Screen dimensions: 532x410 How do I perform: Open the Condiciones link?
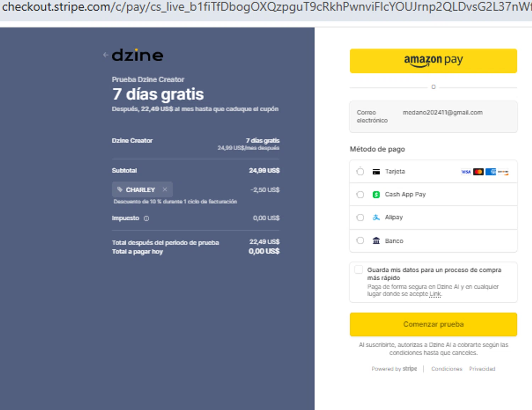447,369
